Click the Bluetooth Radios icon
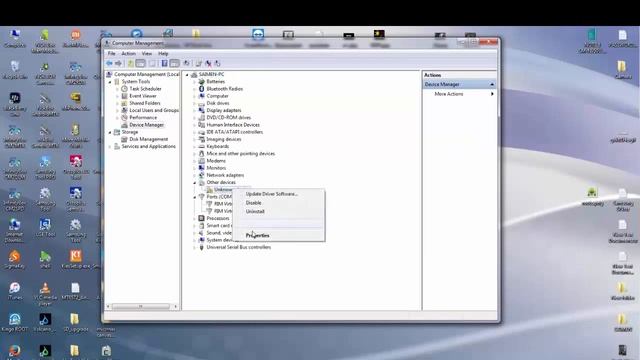640x360 pixels. (x=201, y=89)
